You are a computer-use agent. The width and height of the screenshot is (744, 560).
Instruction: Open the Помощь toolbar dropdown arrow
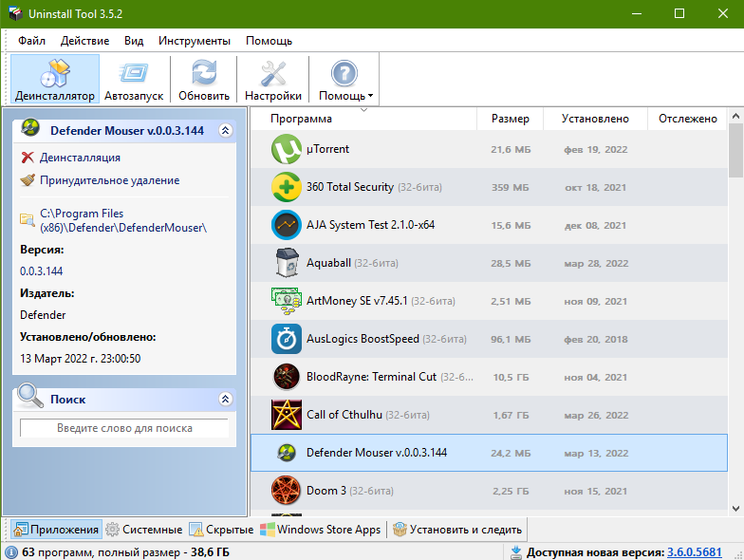370,96
